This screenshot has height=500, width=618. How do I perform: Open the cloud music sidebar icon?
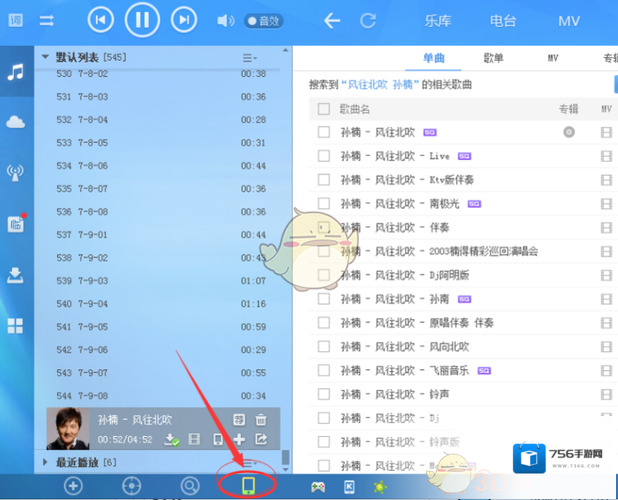click(15, 122)
